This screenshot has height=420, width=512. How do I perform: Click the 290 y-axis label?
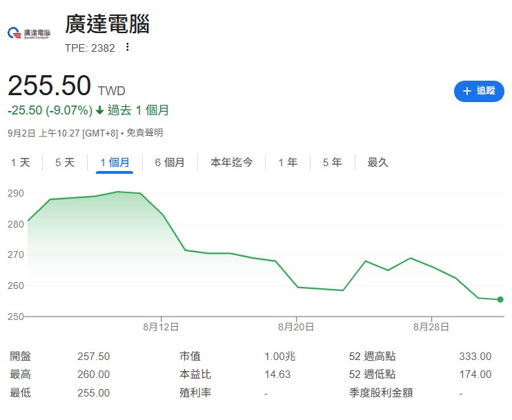[x=16, y=194]
